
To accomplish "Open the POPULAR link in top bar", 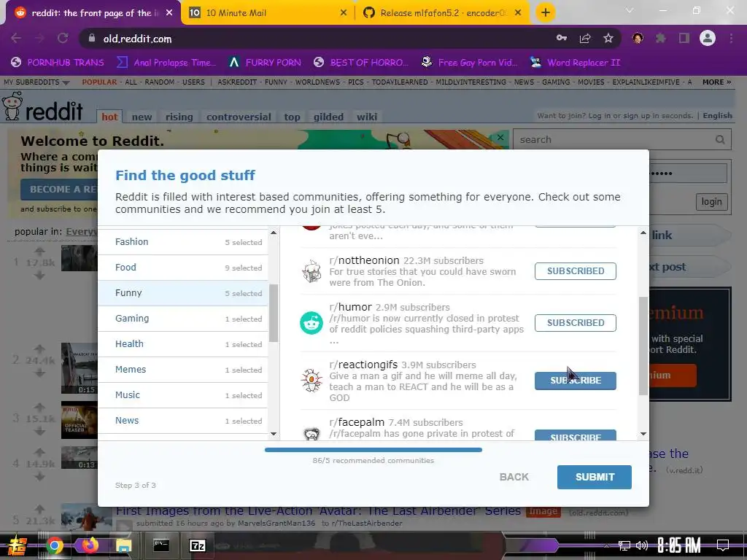I will pos(99,82).
